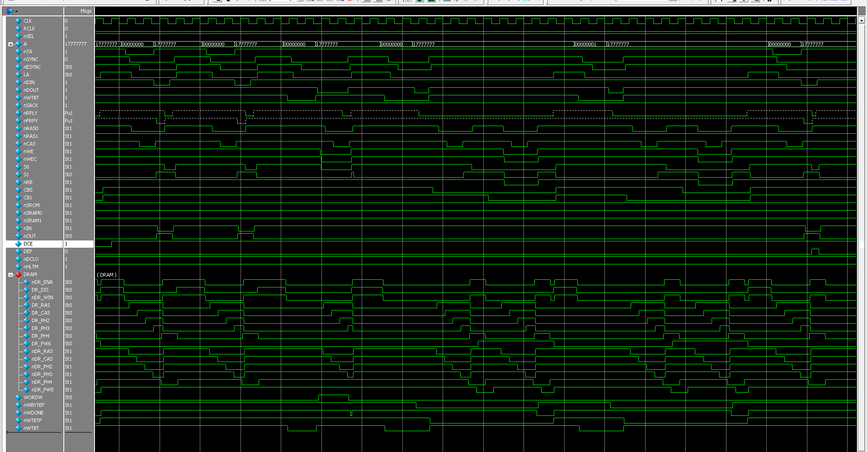Image resolution: width=868 pixels, height=452 pixels.
Task: Collapse the DRAM signal group
Action: pyautogui.click(x=10, y=275)
